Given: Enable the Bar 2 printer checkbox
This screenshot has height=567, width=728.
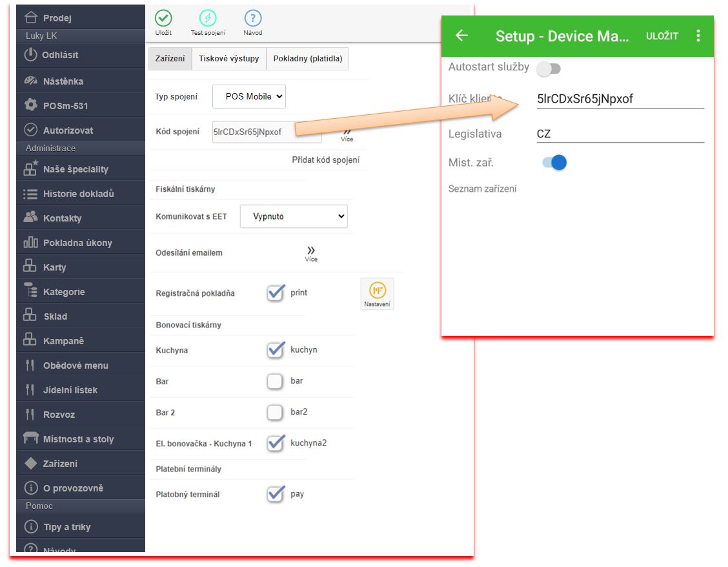Looking at the screenshot, I should click(x=276, y=412).
